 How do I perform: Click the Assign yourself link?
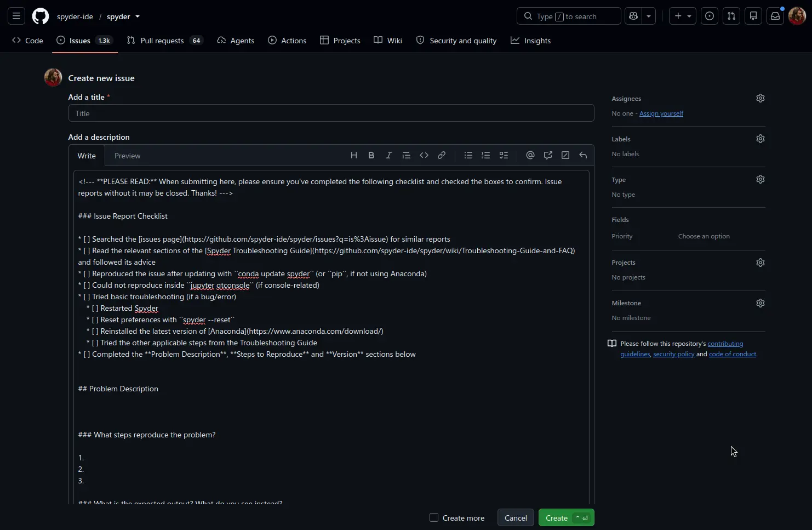(661, 113)
